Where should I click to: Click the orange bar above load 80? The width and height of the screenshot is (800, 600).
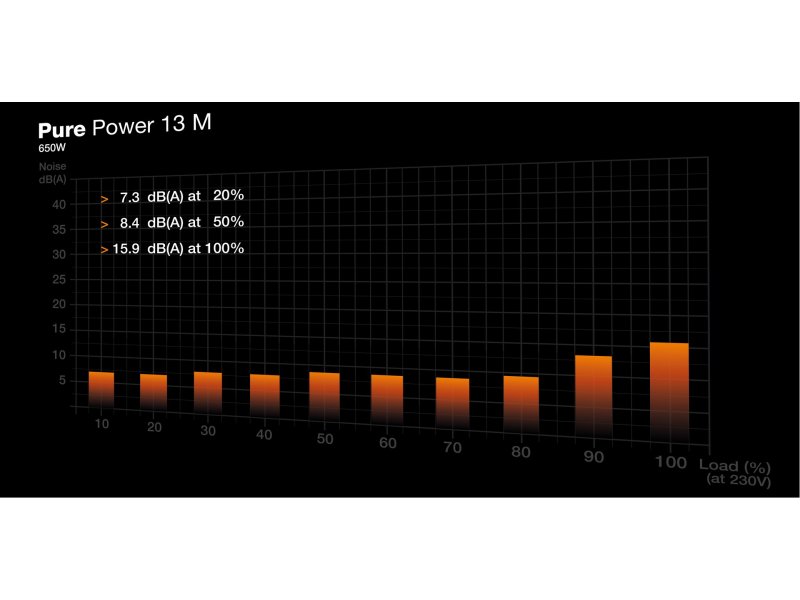(x=521, y=407)
